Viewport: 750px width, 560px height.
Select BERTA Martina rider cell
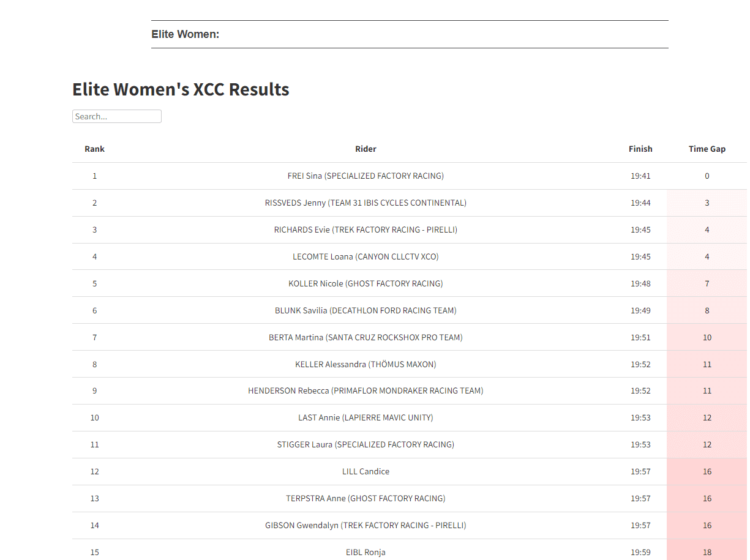(366, 337)
